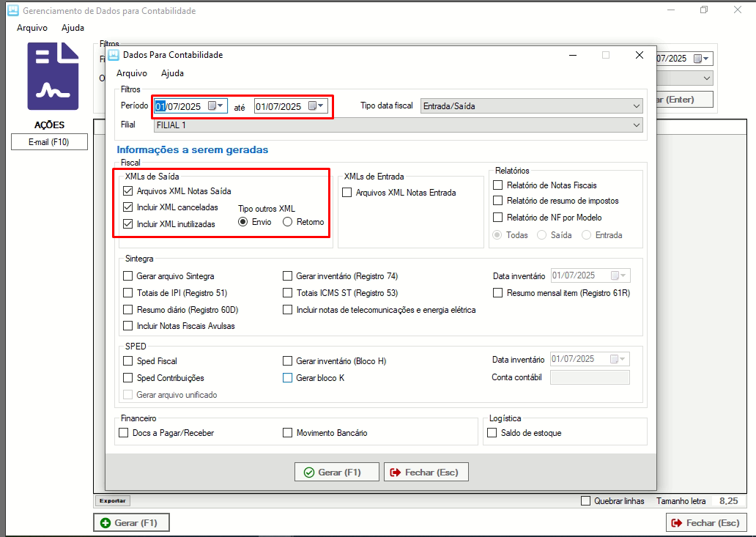Open the dialog's Arquivo menu
The image size is (756, 537).
[132, 73]
